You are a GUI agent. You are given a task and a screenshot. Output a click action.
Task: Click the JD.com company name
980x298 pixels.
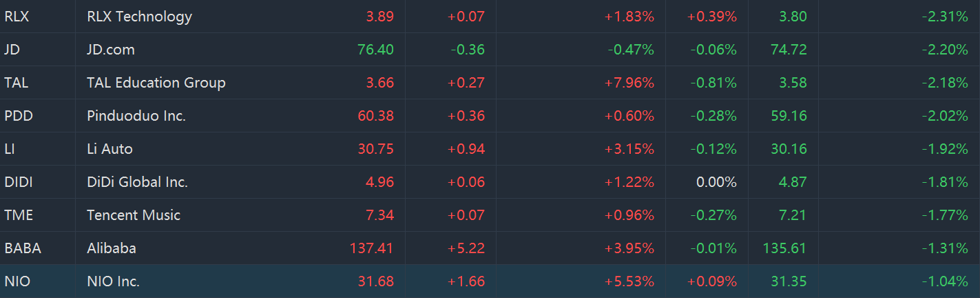point(111,50)
